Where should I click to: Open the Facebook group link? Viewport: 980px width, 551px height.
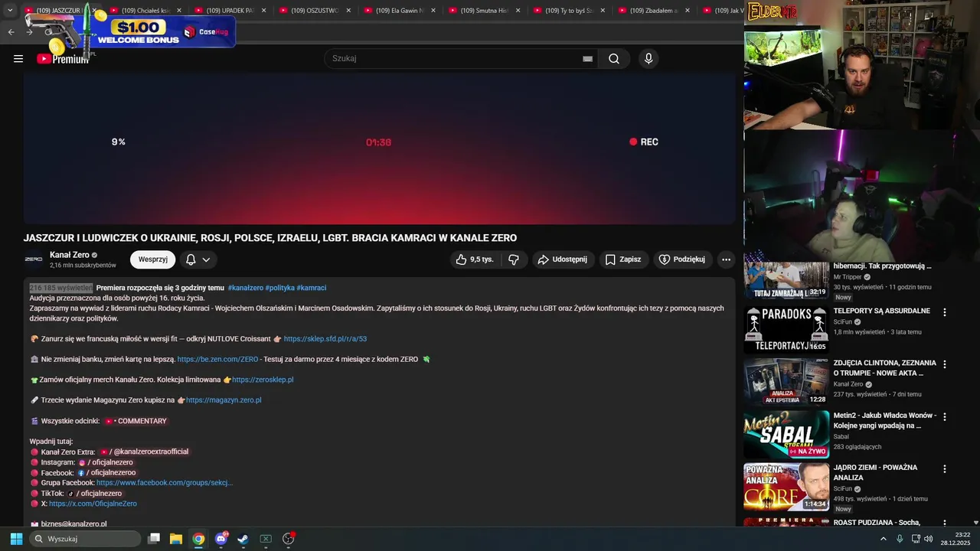tap(165, 483)
